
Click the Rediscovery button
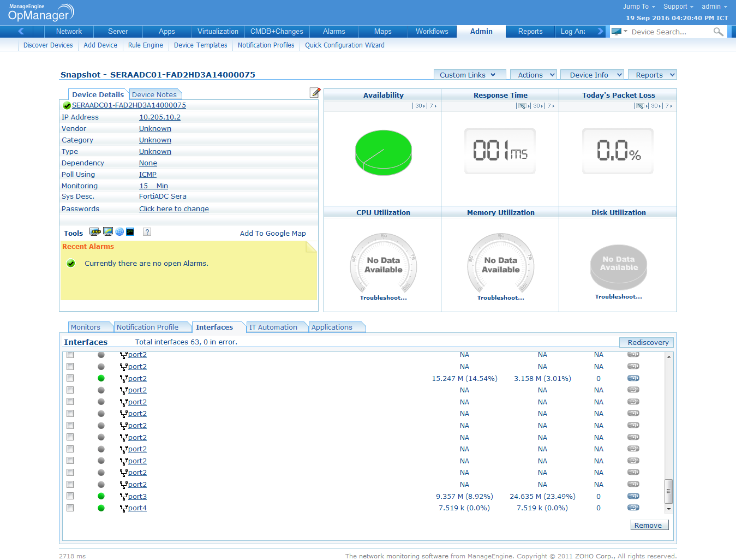click(648, 342)
